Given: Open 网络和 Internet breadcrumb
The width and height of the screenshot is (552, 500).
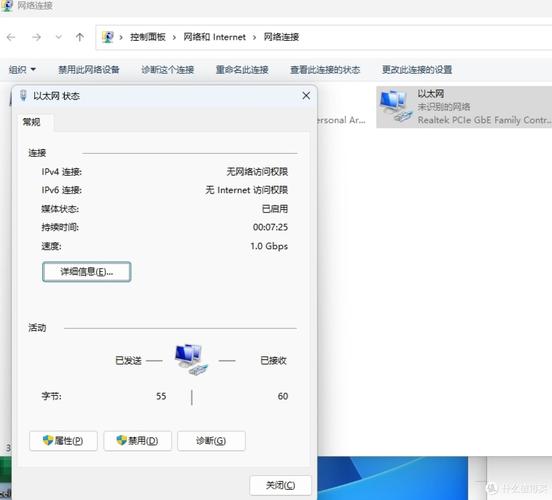Looking at the screenshot, I should tap(214, 37).
